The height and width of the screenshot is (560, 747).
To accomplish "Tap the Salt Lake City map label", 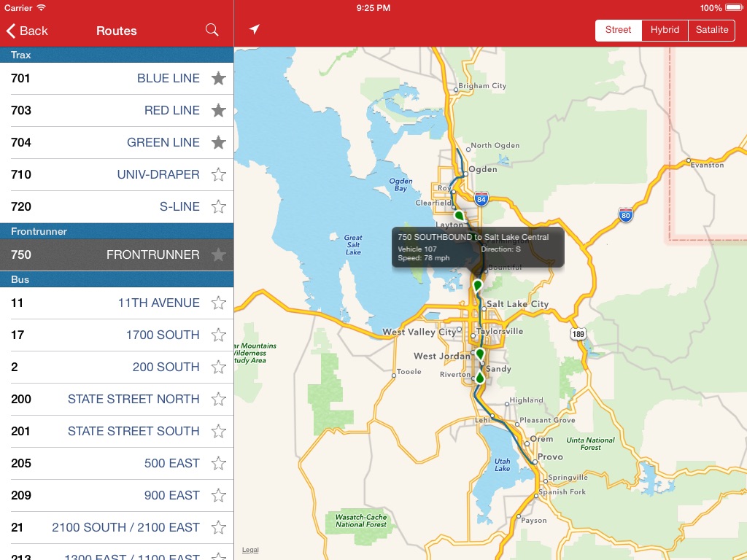I will coord(517,304).
